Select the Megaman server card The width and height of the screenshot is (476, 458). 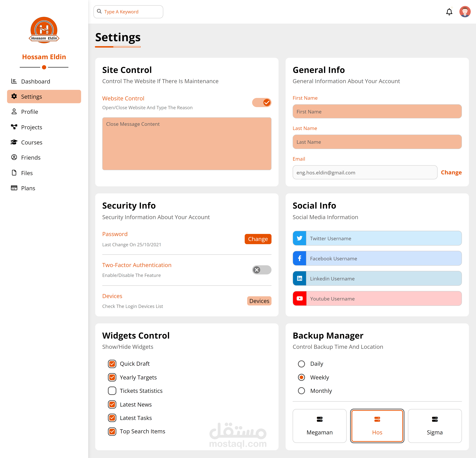click(x=319, y=426)
